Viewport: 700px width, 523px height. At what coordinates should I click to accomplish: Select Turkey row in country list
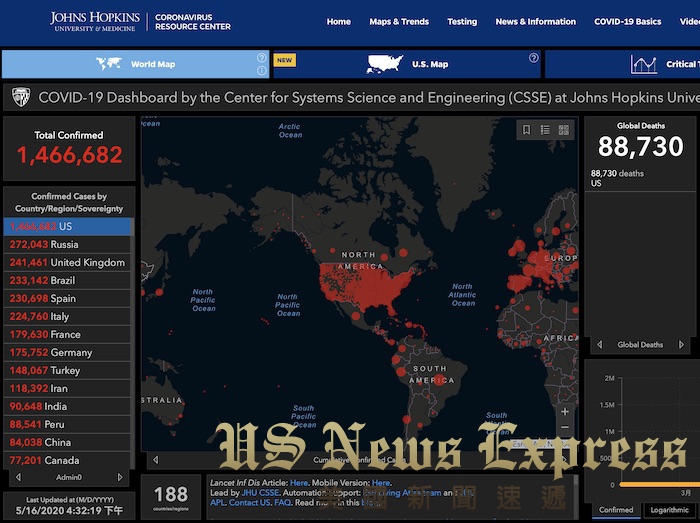67,370
